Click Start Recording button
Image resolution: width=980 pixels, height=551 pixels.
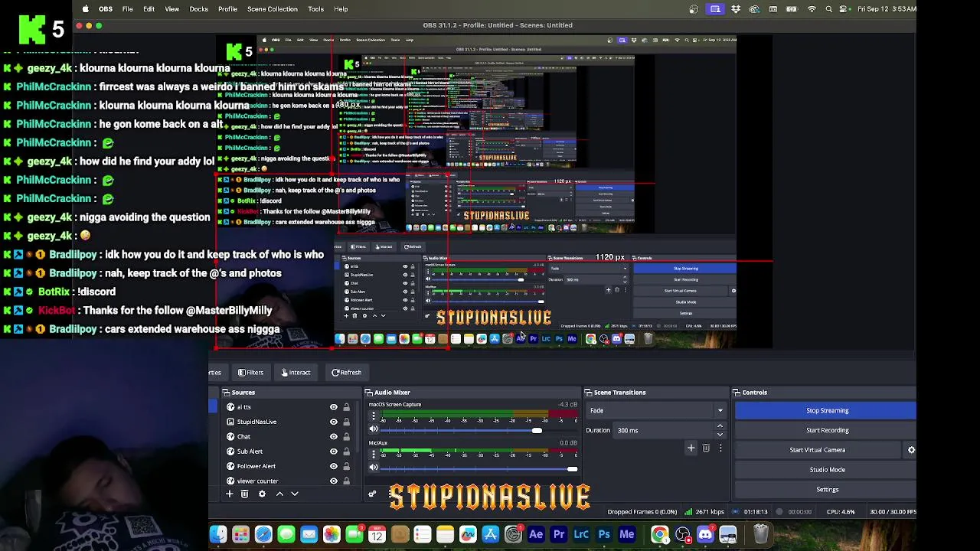[x=827, y=430]
